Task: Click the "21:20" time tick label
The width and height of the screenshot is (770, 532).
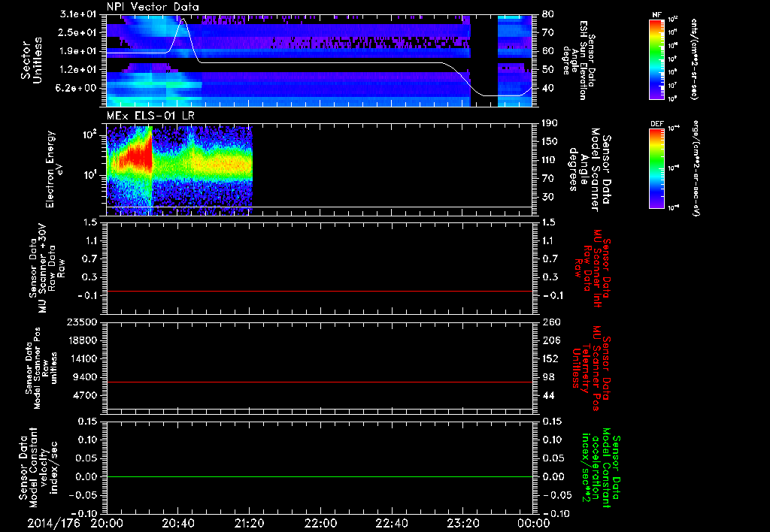Action: pos(249,523)
